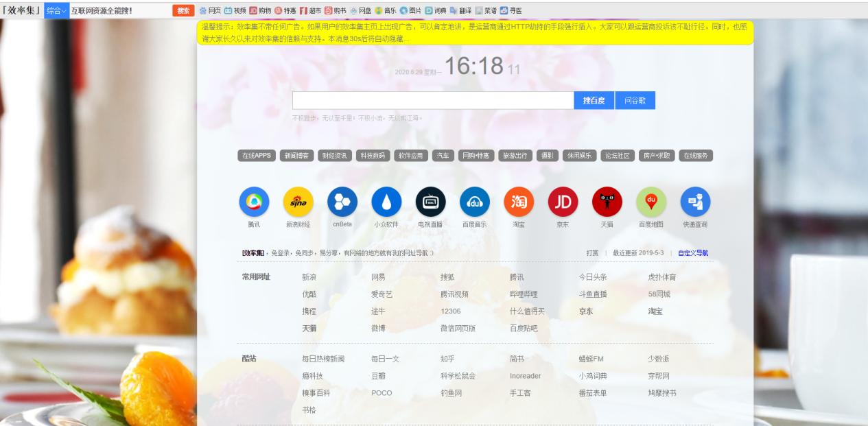
Task: Open the 淘宝 Taobao icon
Action: (x=518, y=203)
